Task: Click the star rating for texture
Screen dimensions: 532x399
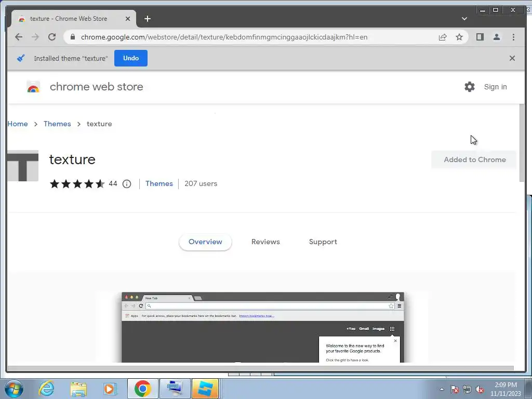Action: 77,184
